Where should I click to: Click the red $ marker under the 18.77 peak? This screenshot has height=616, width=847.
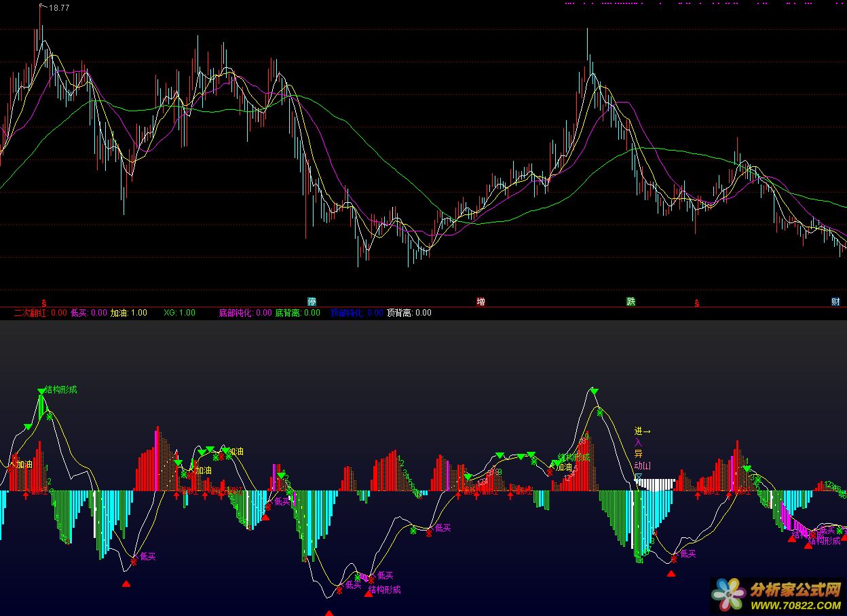pos(44,303)
